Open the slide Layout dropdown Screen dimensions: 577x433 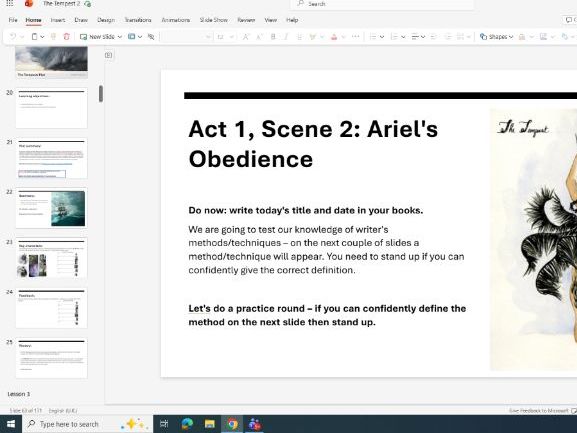pos(135,37)
